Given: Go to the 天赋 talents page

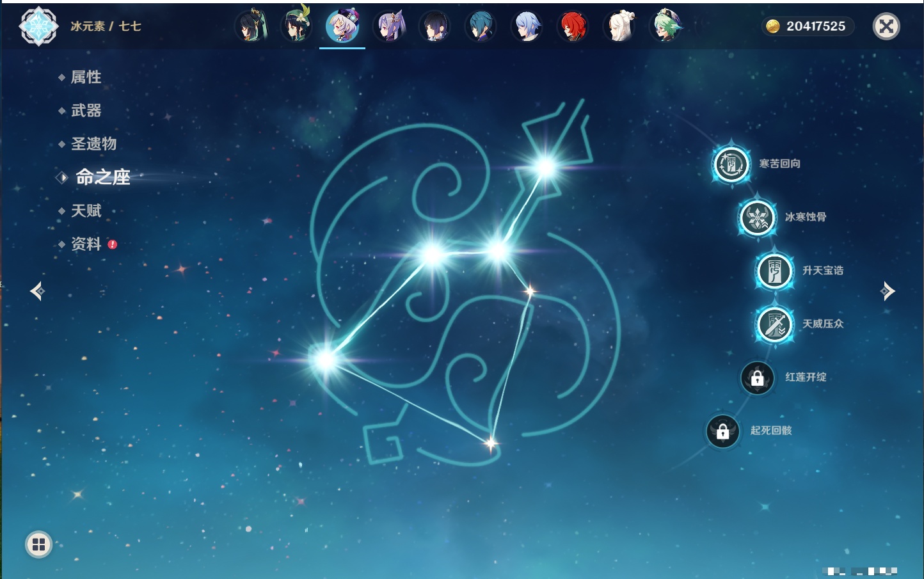Looking at the screenshot, I should pyautogui.click(x=86, y=210).
